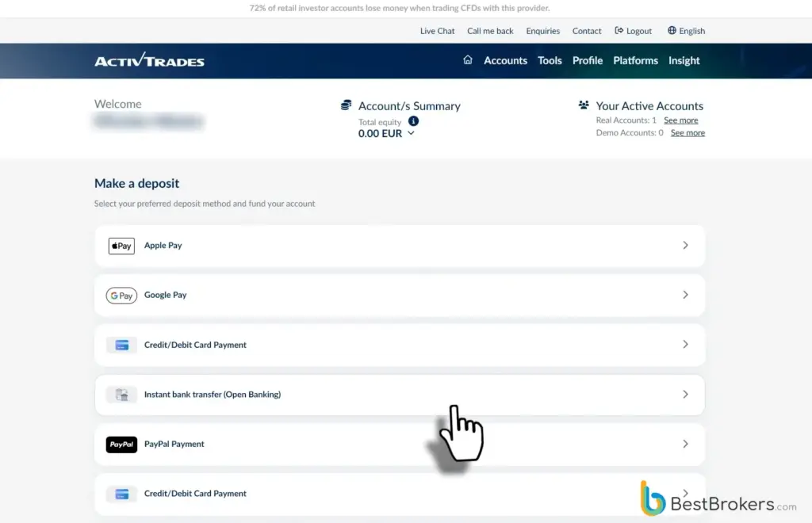
Task: Click the ActivTrades logo
Action: tap(149, 60)
